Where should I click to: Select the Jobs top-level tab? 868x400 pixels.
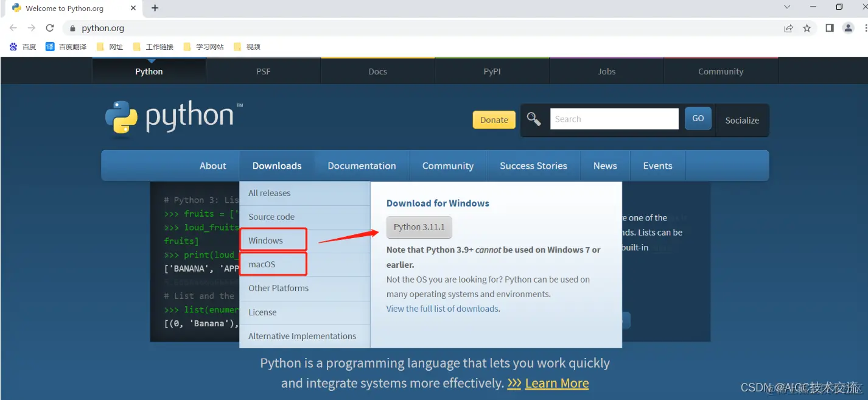(607, 71)
